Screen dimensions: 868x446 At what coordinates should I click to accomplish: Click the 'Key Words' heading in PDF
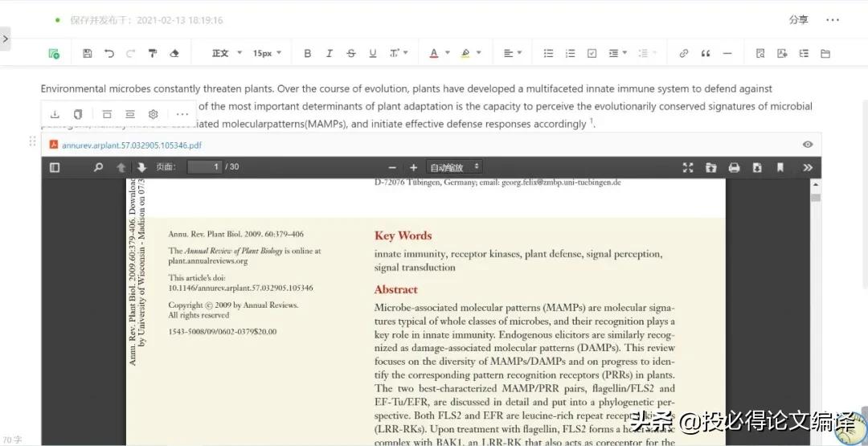point(403,235)
